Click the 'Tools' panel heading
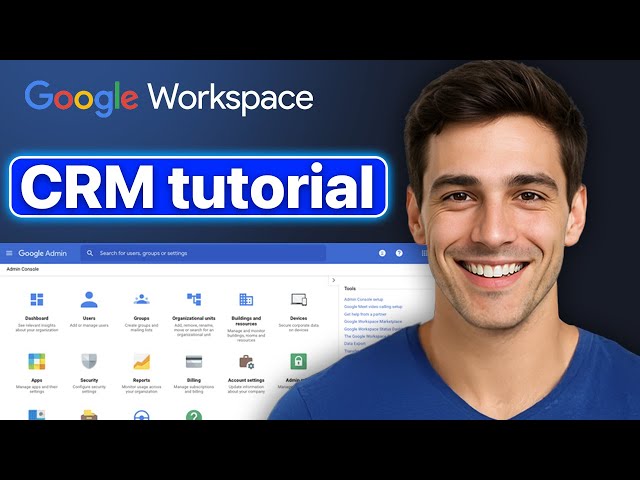This screenshot has width=640, height=480. (350, 289)
